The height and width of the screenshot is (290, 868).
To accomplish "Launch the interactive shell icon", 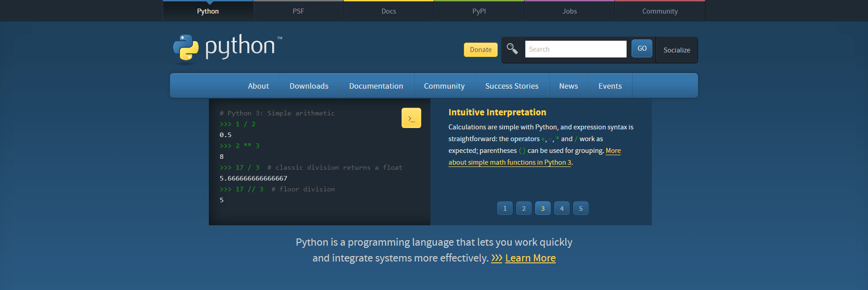I will [411, 118].
